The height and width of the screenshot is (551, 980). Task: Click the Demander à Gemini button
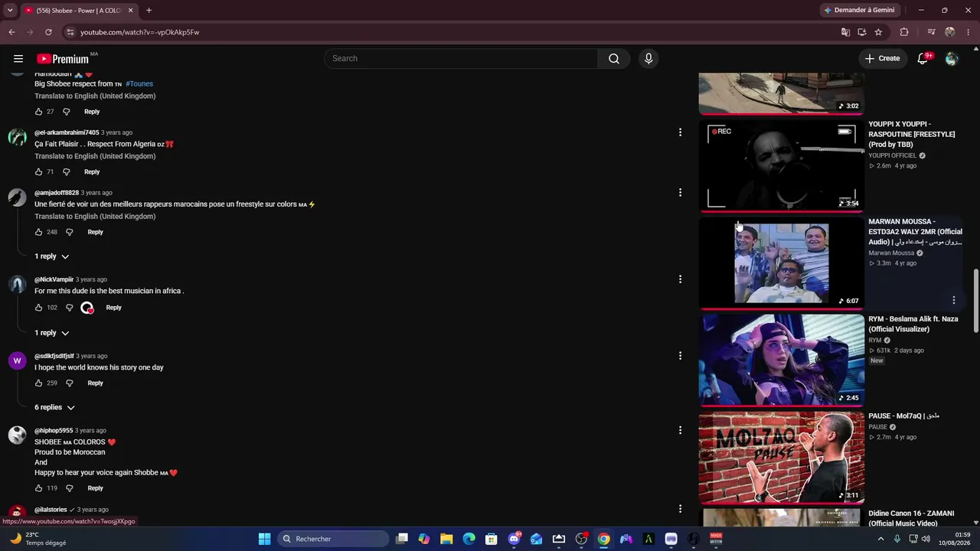coord(858,11)
